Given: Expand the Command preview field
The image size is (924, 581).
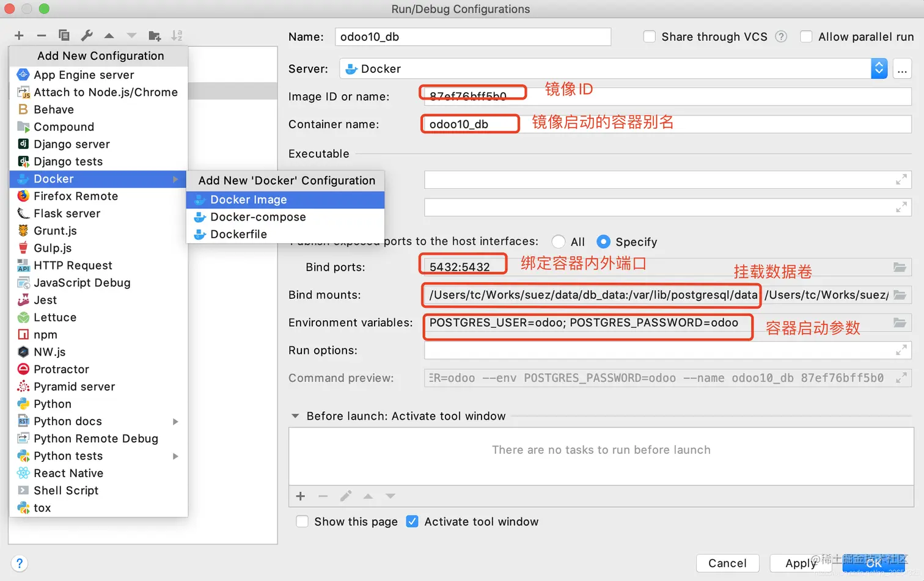Looking at the screenshot, I should (901, 378).
